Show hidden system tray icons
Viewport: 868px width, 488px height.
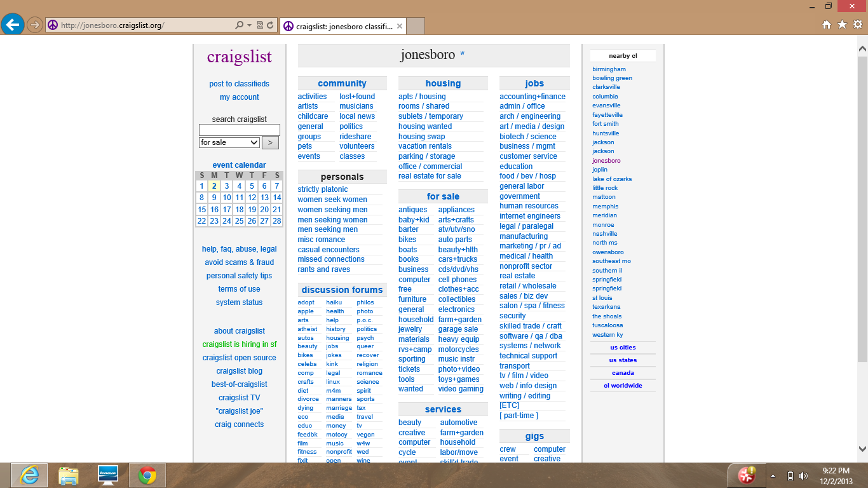(x=773, y=476)
